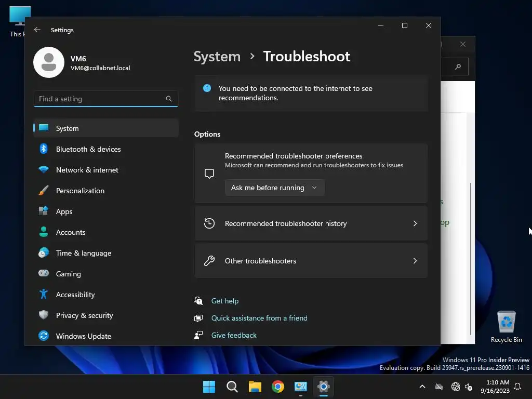Screen dimensions: 532x399
Task: Open Privacy & security settings
Action: click(x=106, y=315)
